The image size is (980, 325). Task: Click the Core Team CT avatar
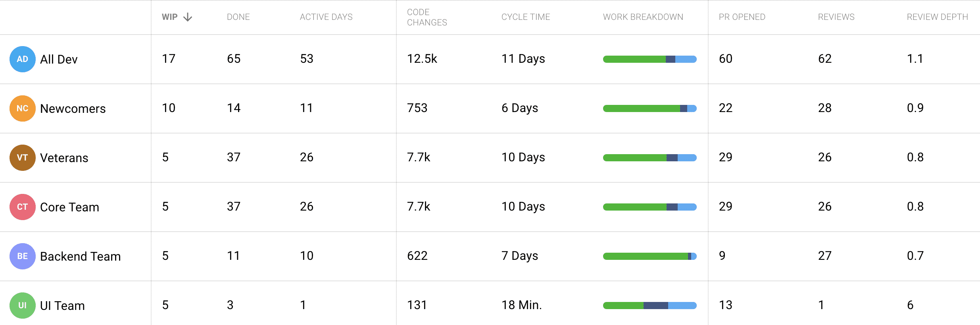pyautogui.click(x=23, y=207)
